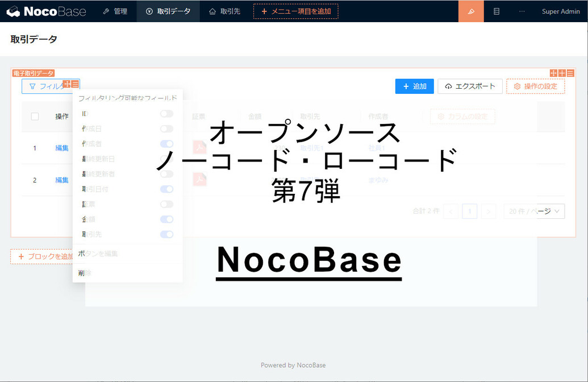Select page 1 in pagination

469,211
